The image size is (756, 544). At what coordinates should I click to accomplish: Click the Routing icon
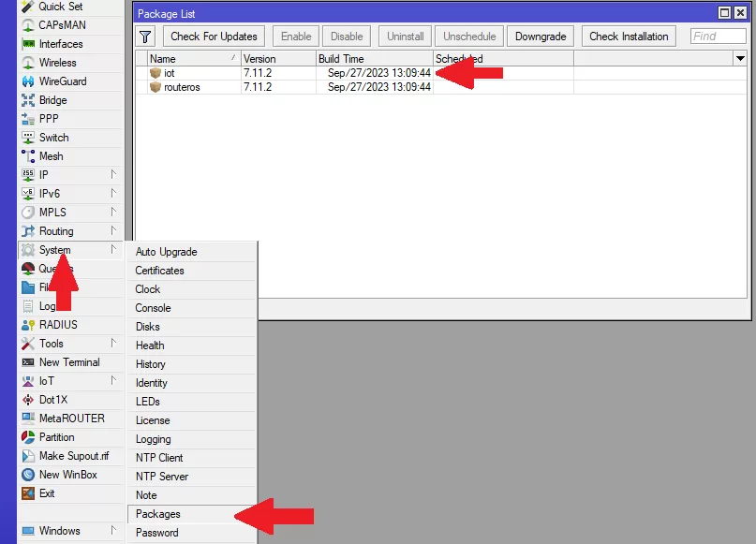28,231
